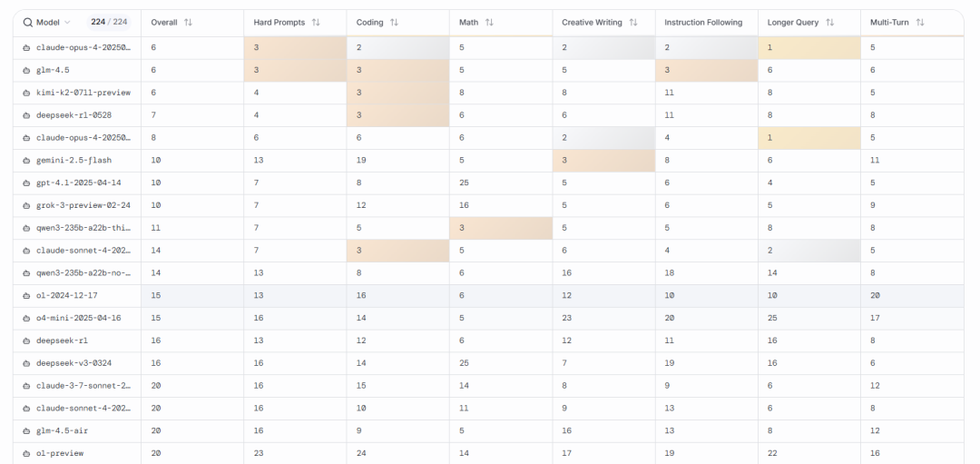Click o4-mini's Longer Query rank 25
The height and width of the screenshot is (464, 980).
(772, 318)
